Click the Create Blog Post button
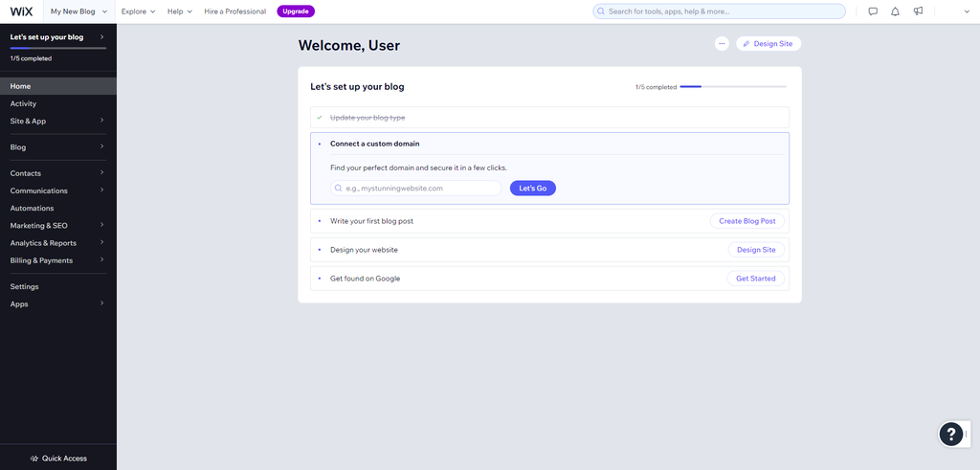980x470 pixels. [x=746, y=221]
